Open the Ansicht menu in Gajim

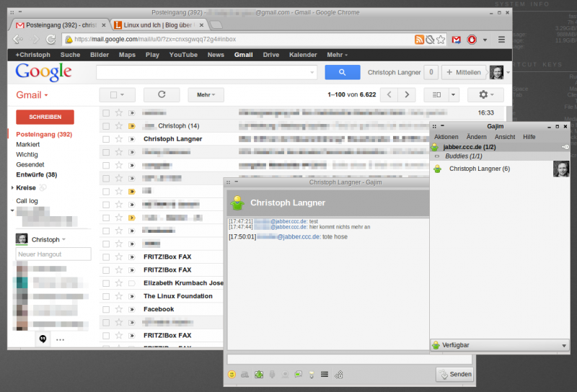[x=504, y=137]
